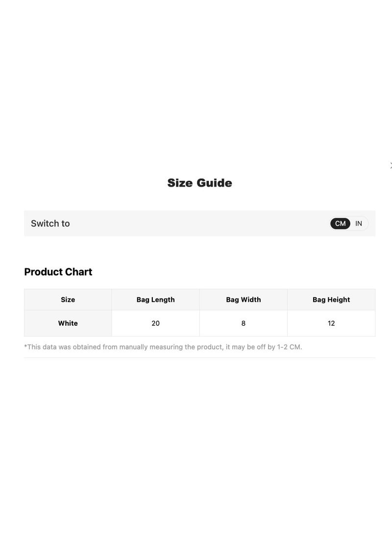Select the Bag Length column header
Screen dimensions: 392x534
(x=156, y=300)
